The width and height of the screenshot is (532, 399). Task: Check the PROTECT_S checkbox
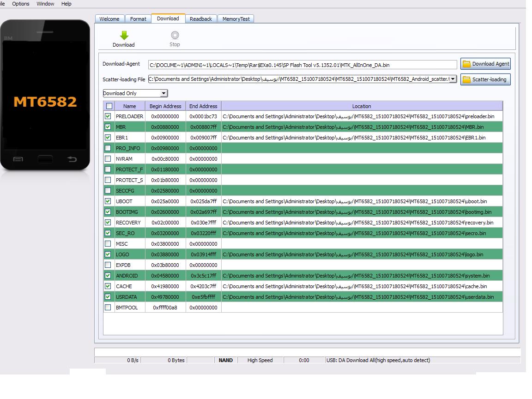coord(108,180)
